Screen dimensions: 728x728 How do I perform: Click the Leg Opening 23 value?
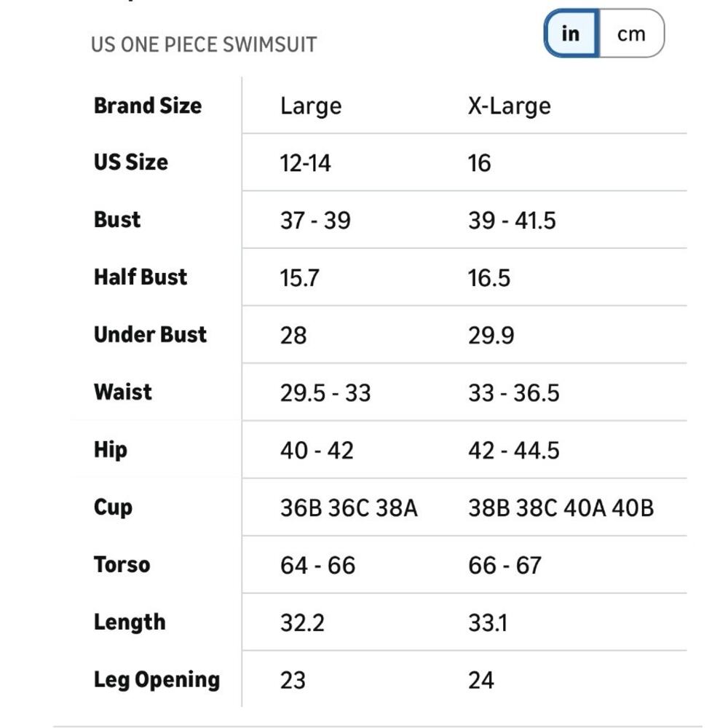[293, 681]
